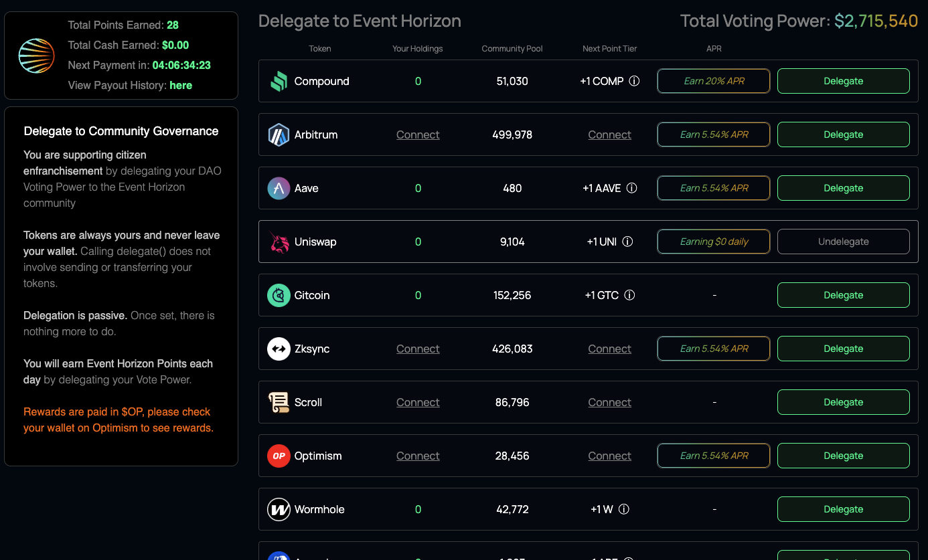Click the Scroll token logo icon
The image size is (928, 560).
pyautogui.click(x=279, y=402)
